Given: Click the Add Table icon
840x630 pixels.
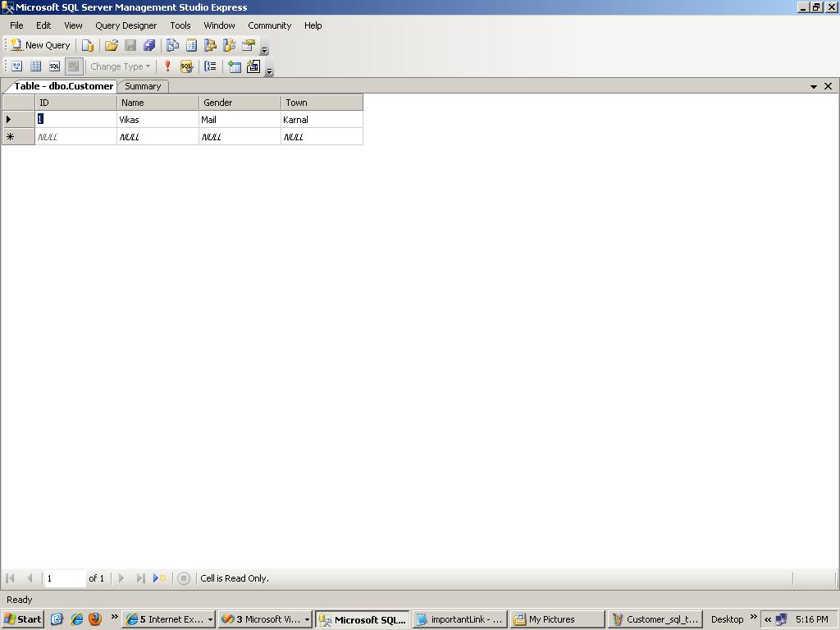Looking at the screenshot, I should coord(234,66).
